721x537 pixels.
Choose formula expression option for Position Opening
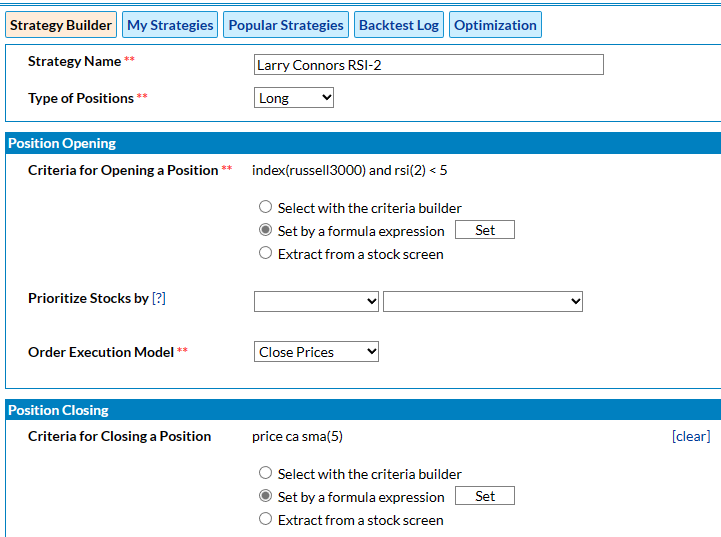(x=265, y=230)
